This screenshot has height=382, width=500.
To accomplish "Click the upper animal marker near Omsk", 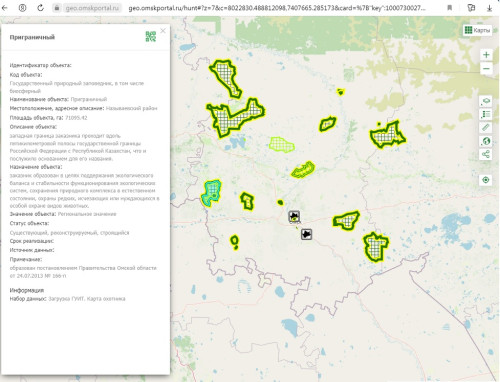I will 294,216.
